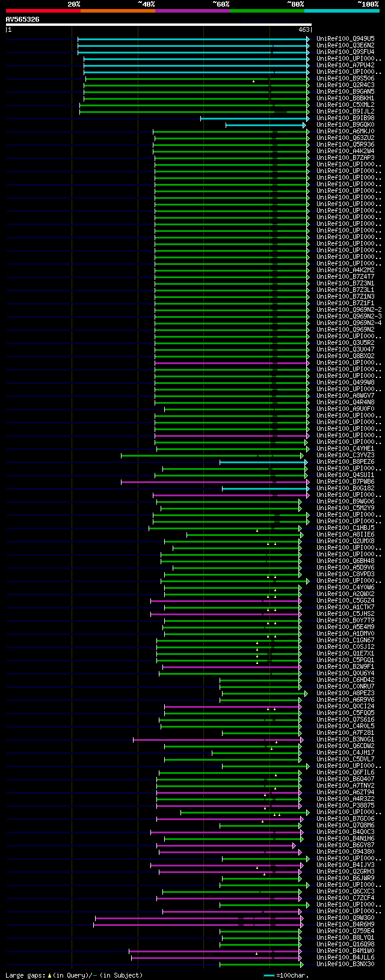Select isoform label UniRef100_Q969N2-4
This screenshot has width=385, height=980.
point(349,323)
